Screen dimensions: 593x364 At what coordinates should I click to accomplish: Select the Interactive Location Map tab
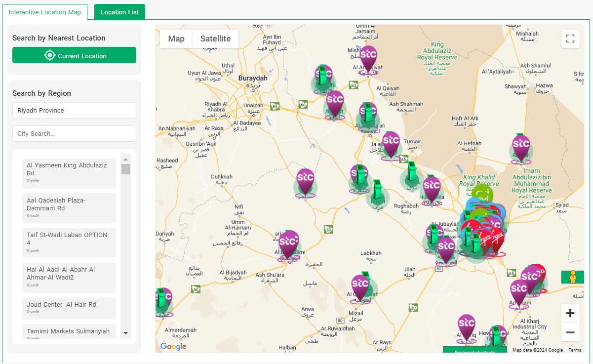[x=45, y=12]
